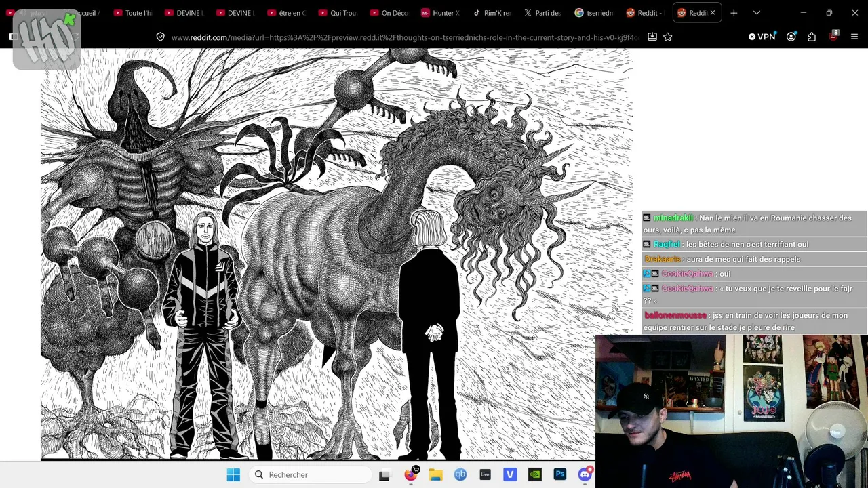868x488 pixels.
Task: Switch to the 'être en C' tab
Action: [287, 13]
